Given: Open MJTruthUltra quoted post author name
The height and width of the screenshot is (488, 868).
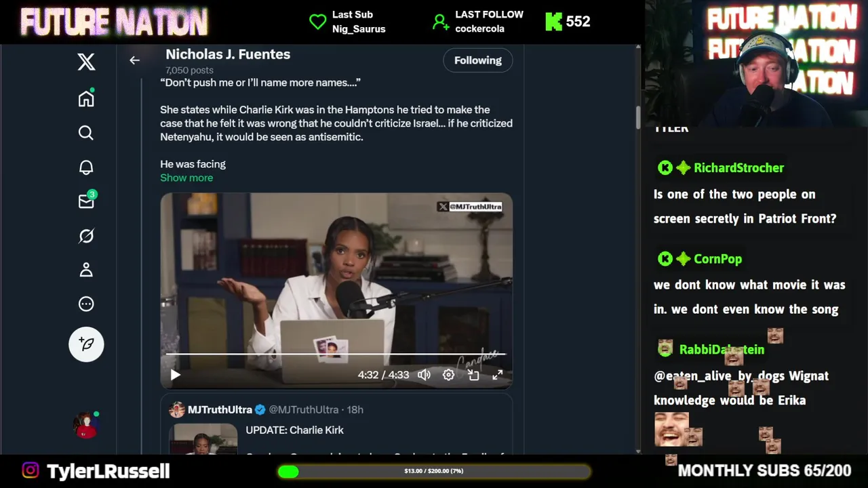Looking at the screenshot, I should (220, 409).
